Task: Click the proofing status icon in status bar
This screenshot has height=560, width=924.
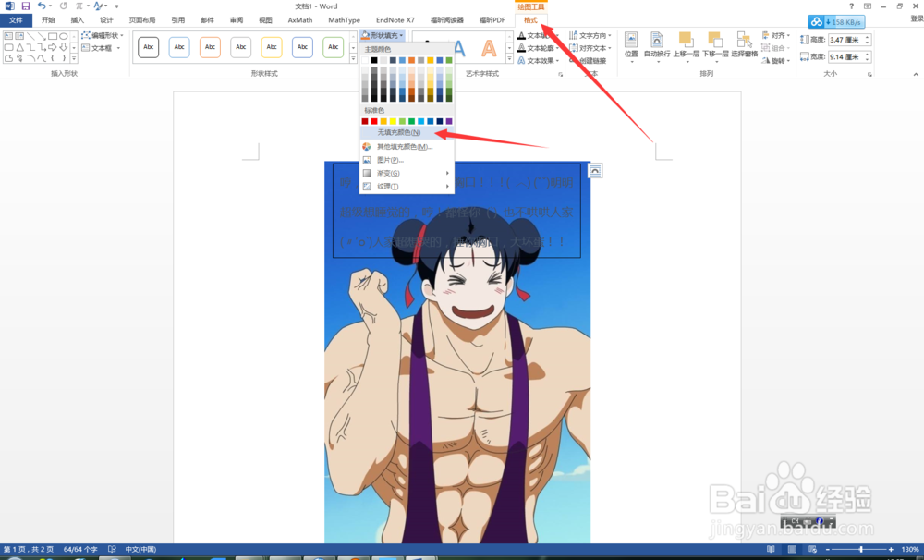Action: pyautogui.click(x=112, y=550)
